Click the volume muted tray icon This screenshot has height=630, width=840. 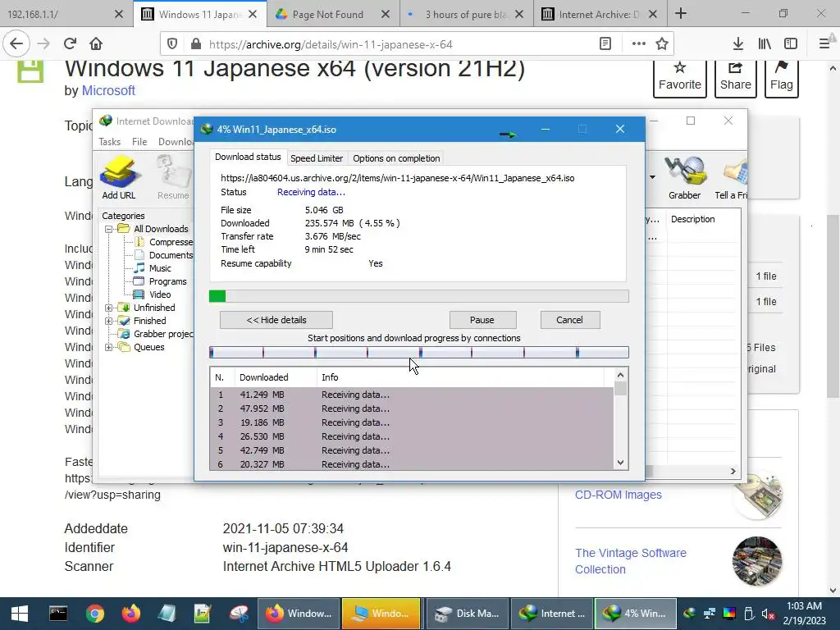768,614
